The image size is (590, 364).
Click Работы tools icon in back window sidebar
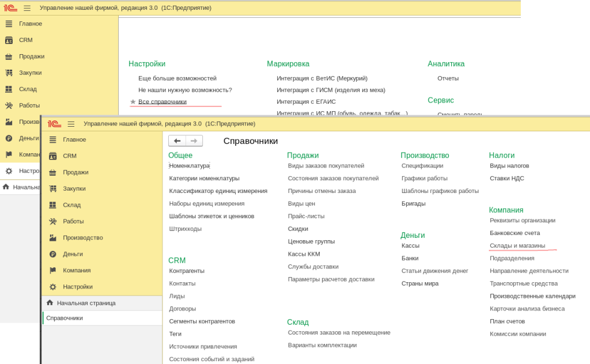9,105
